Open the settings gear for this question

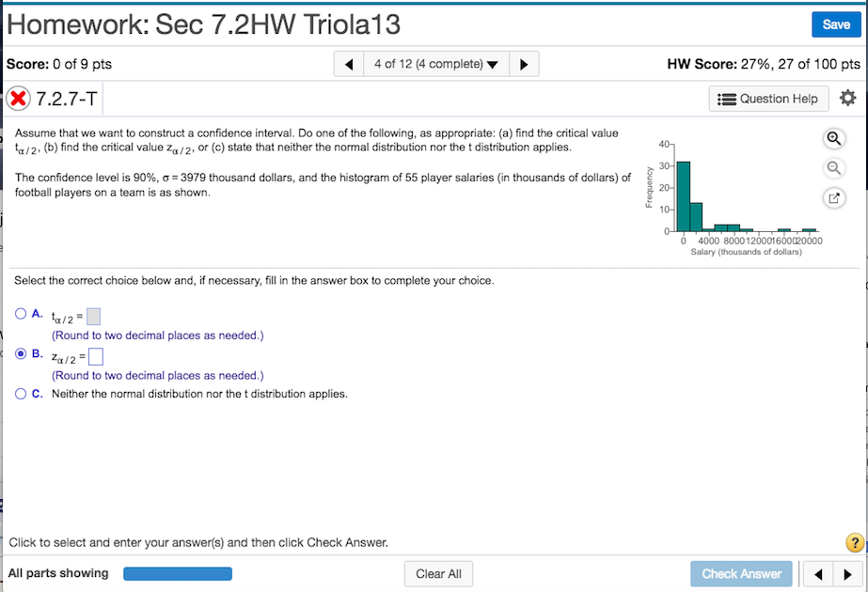(x=847, y=98)
